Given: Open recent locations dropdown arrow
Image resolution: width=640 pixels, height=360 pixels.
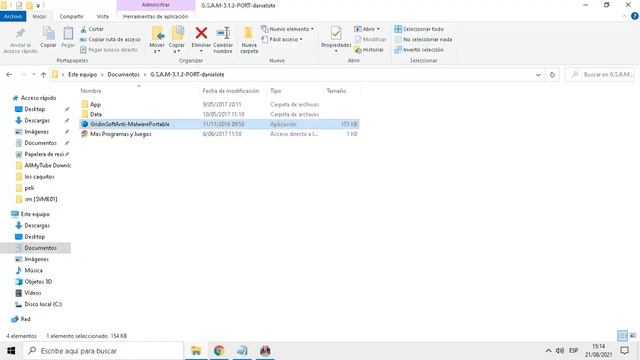Looking at the screenshot, I should coord(33,75).
